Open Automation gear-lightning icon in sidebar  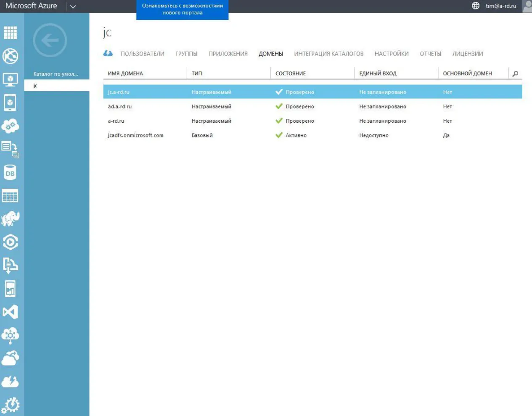click(x=10, y=405)
